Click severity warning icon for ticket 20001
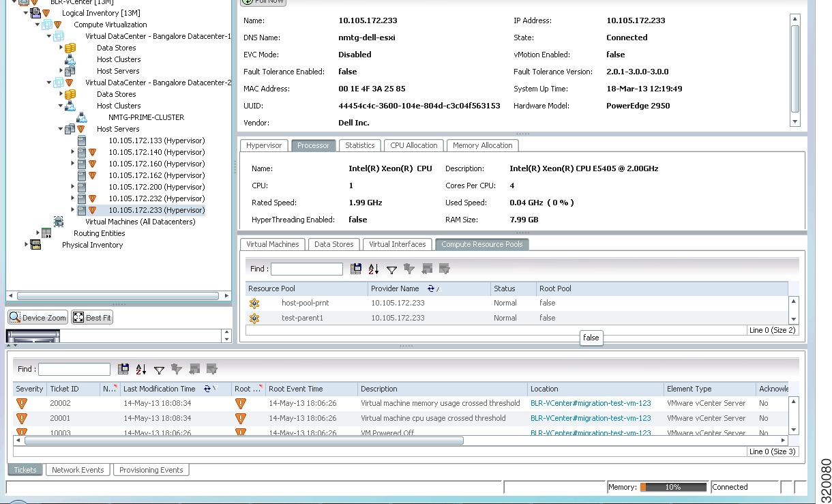 point(22,419)
